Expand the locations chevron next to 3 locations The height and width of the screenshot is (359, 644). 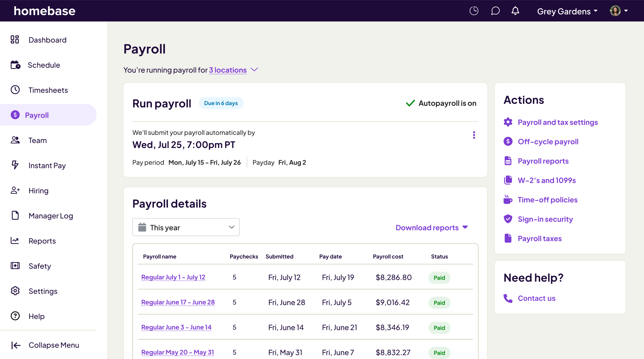(x=254, y=70)
